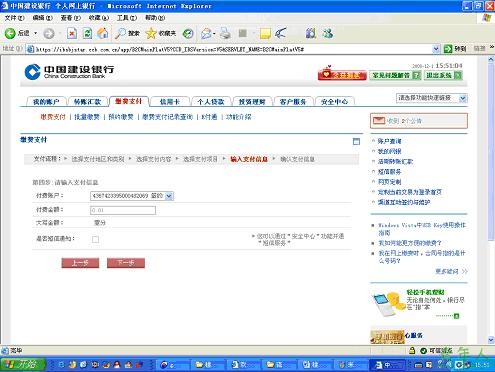This screenshot has height=372, width=495.
Task: Open the envelope notice inbox box
Action: click(x=419, y=121)
